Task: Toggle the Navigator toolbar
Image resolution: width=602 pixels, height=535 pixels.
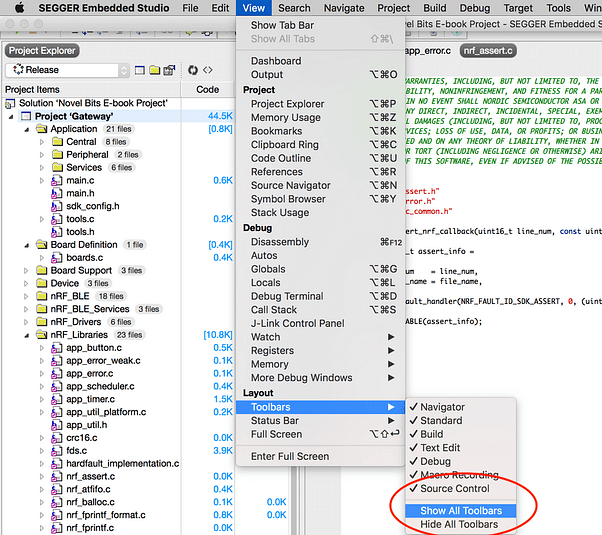Action: pos(460,407)
